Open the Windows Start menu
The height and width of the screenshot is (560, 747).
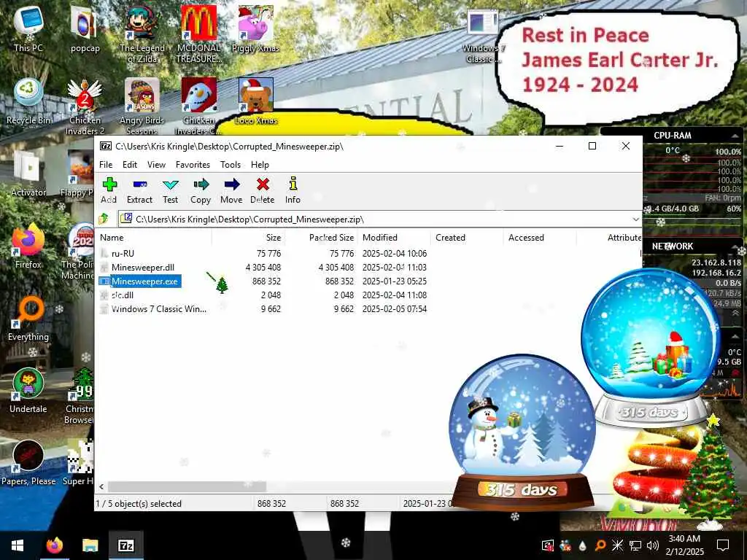pyautogui.click(x=18, y=545)
